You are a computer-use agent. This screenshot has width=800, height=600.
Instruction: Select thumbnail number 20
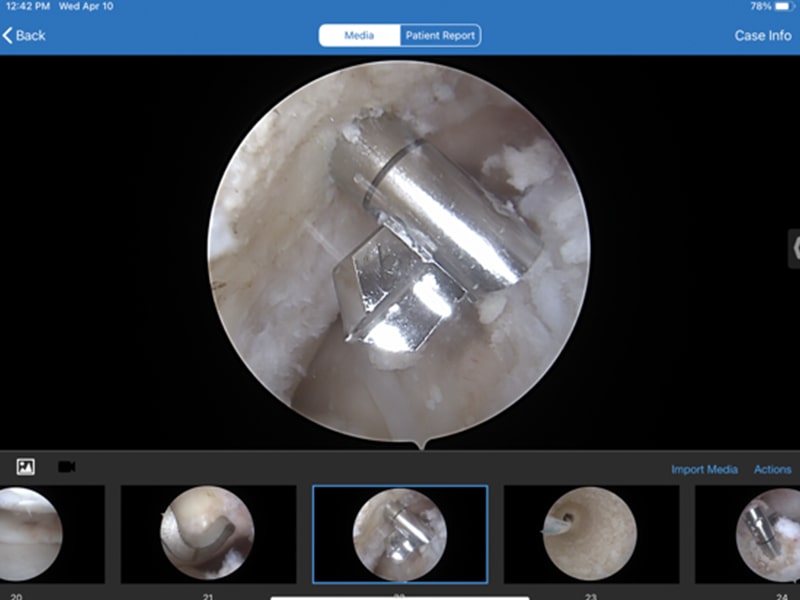[x=51, y=534]
